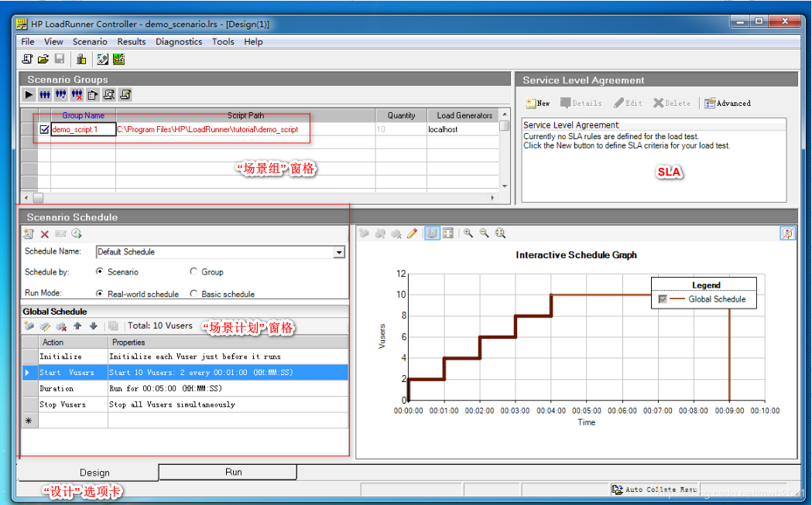This screenshot has width=812, height=505.
Task: Open the View menu
Action: pyautogui.click(x=53, y=42)
